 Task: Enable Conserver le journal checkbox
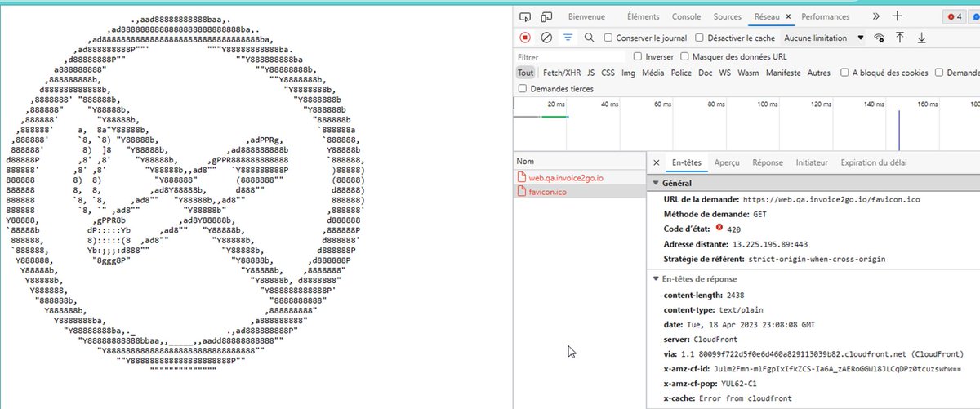click(608, 38)
